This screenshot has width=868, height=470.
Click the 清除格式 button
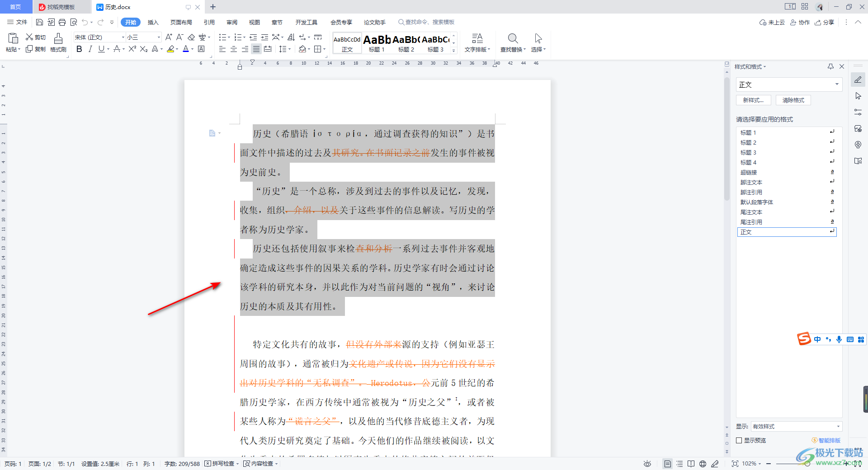click(x=793, y=100)
